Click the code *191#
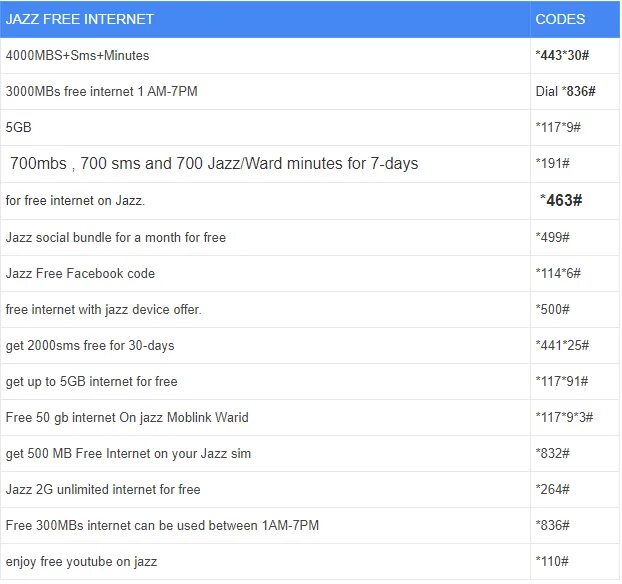The width and height of the screenshot is (622, 584). (552, 163)
